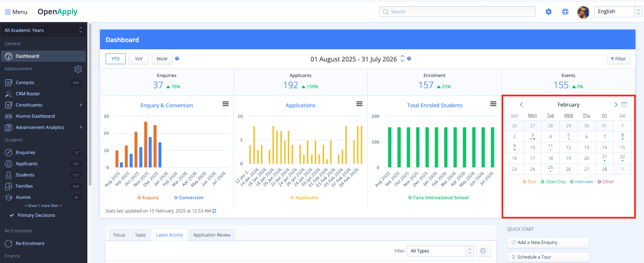Viewport: 644px width, 263px height.
Task: Go to previous month in calendar
Action: click(521, 105)
